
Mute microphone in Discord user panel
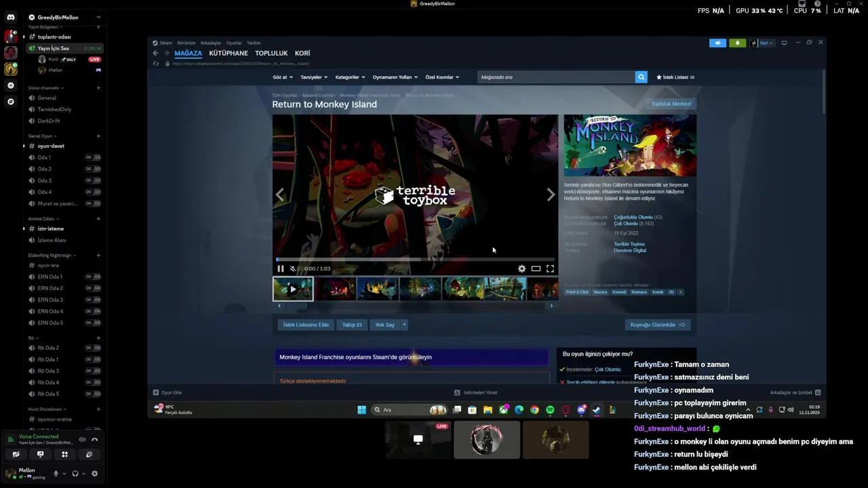pyautogui.click(x=56, y=474)
